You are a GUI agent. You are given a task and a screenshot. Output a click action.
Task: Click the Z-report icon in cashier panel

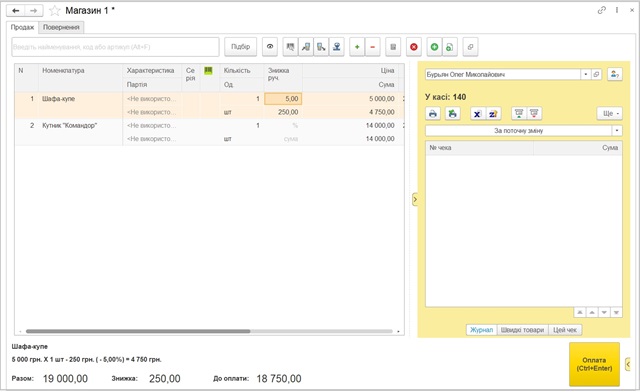493,114
